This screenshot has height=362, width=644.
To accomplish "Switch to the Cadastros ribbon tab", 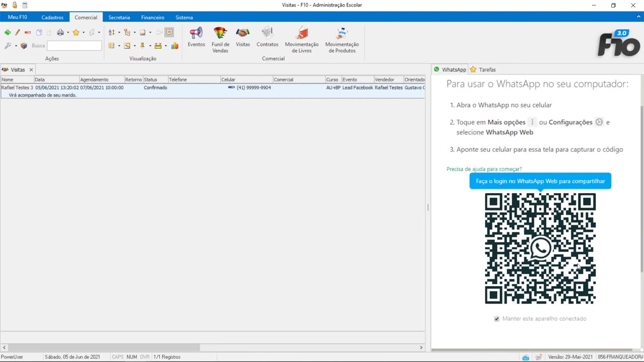I will point(52,18).
